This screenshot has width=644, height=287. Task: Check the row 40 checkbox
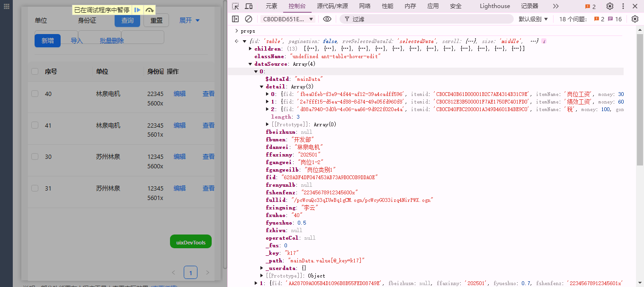[35, 94]
